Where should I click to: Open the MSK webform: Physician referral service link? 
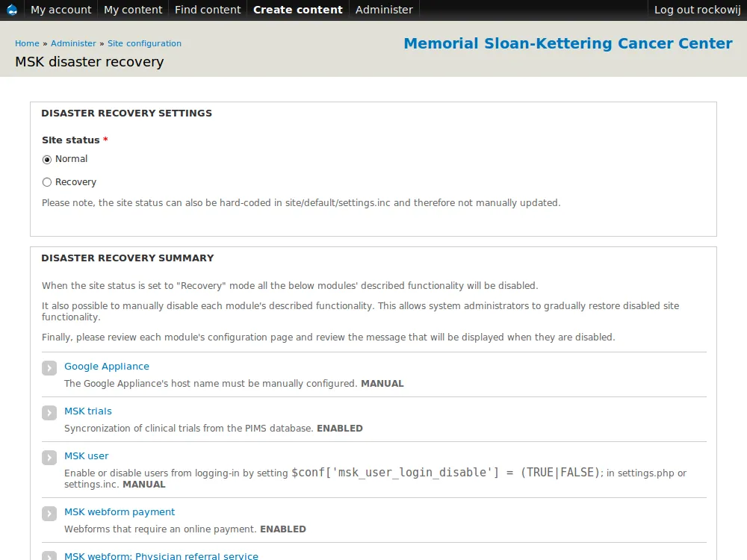(x=161, y=556)
